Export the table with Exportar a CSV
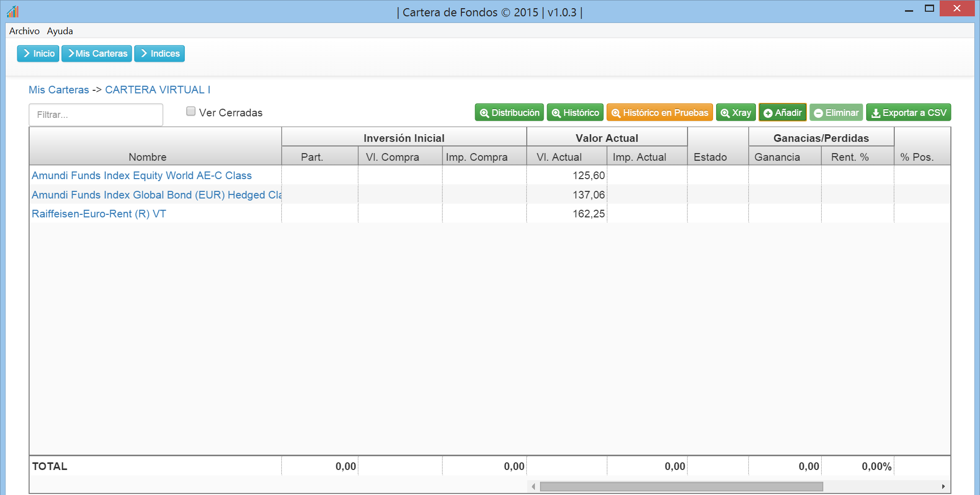 point(909,113)
